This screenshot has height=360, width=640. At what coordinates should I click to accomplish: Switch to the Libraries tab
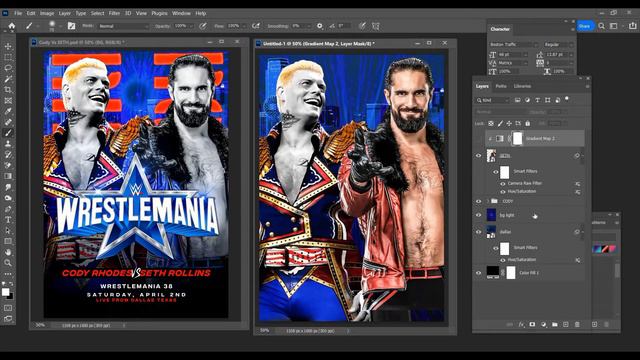pyautogui.click(x=522, y=86)
